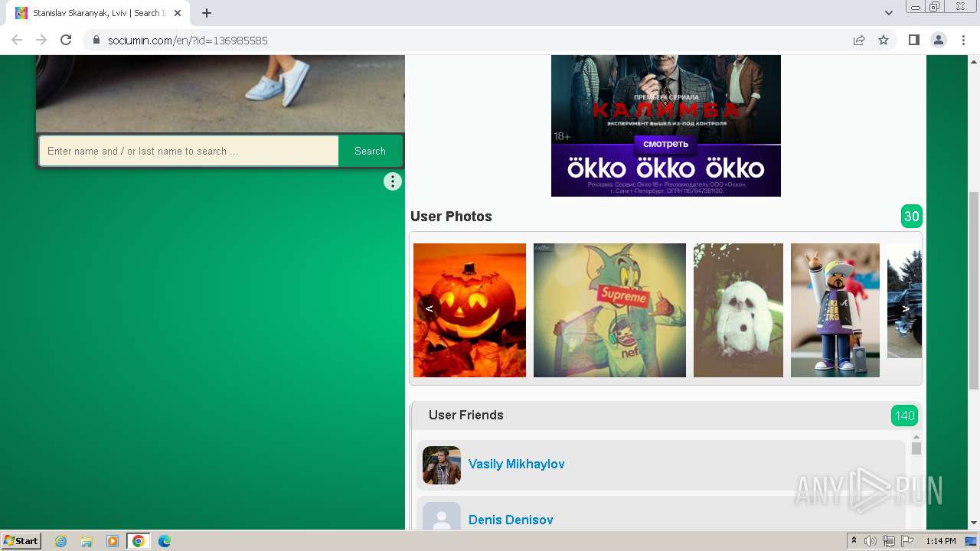980x551 pixels.
Task: Open Microsoft Edge from taskbar
Action: (x=165, y=541)
